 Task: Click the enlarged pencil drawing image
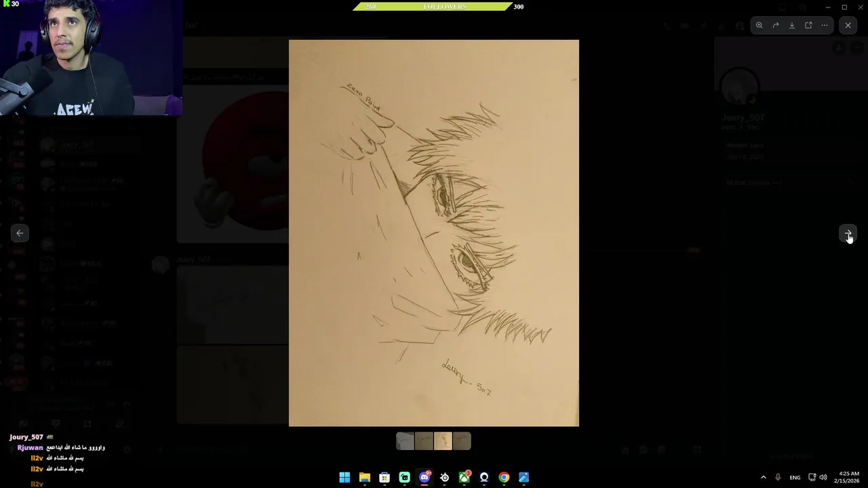click(x=434, y=233)
